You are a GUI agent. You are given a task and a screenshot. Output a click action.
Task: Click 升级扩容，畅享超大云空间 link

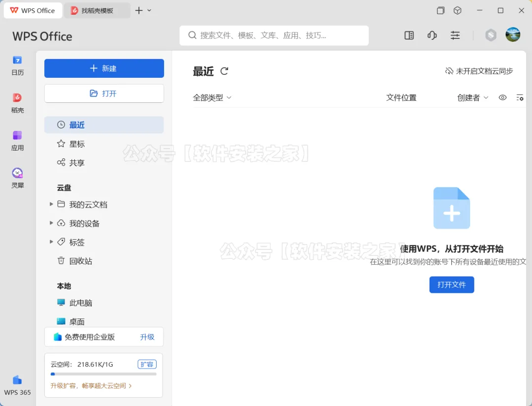91,386
